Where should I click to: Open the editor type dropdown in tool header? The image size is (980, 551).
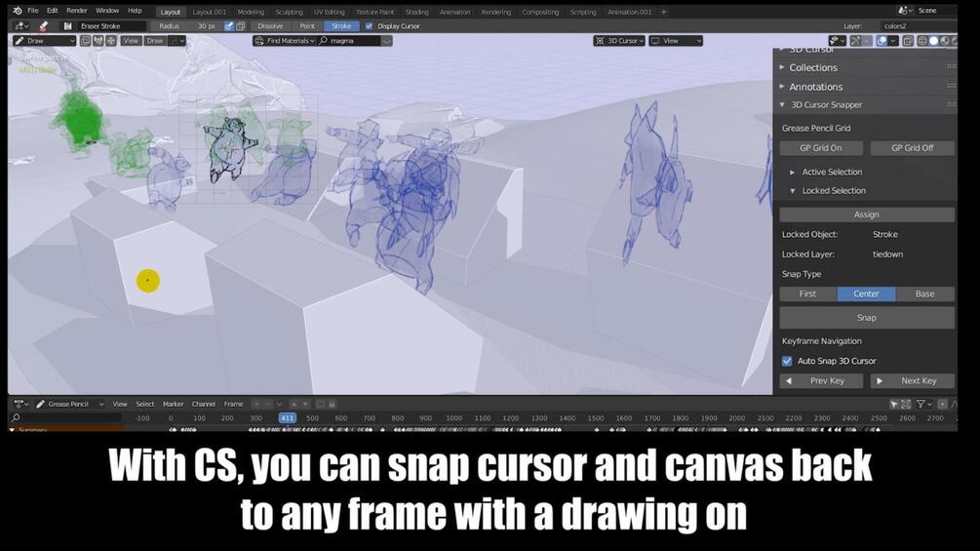coord(21,26)
